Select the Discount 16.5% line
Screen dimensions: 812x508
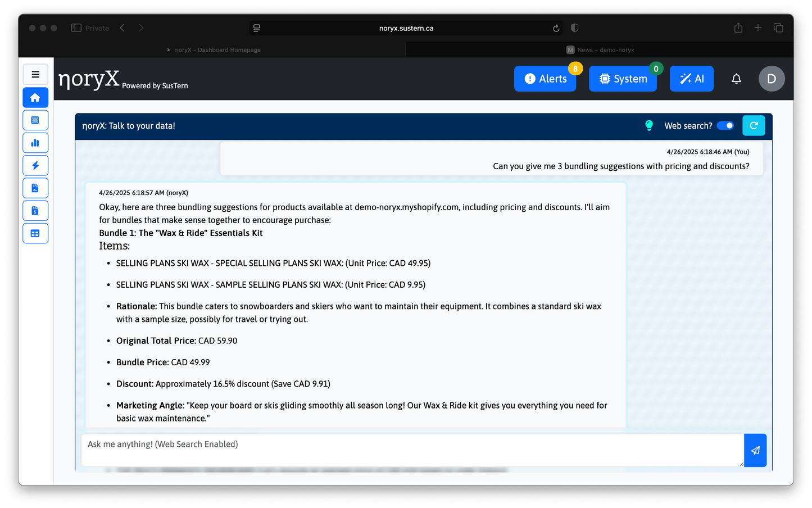pyautogui.click(x=223, y=384)
